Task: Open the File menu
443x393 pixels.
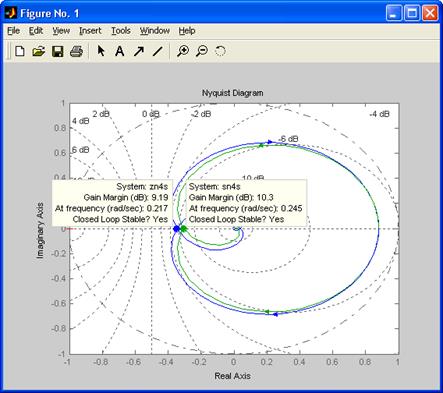Action: click(x=14, y=31)
